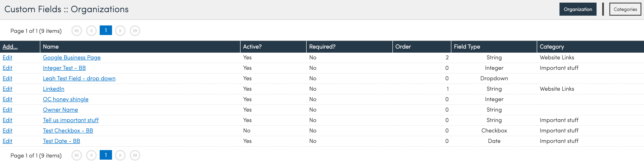Click the Add... link in table header
The width and height of the screenshot is (644, 164).
coord(10,47)
